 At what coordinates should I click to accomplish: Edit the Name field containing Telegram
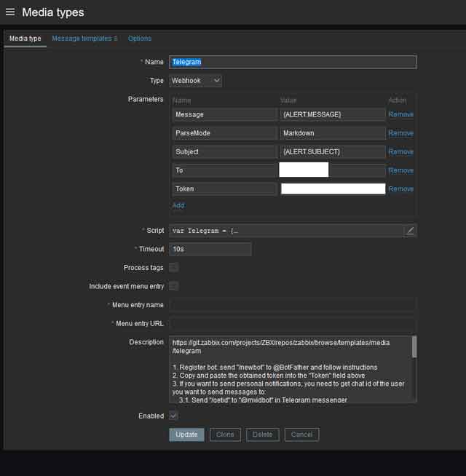pyautogui.click(x=293, y=62)
